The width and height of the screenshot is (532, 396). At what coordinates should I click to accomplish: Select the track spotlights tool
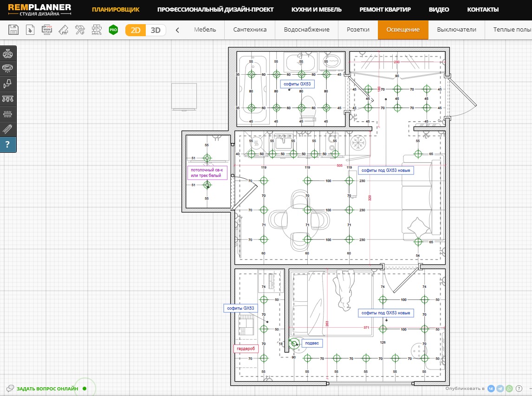8,99
